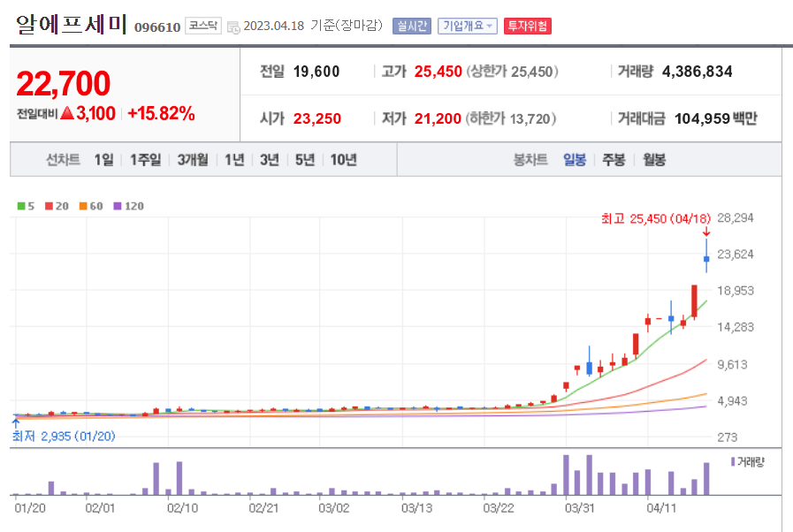
Task: Click the volume bar above the 03/31 label
Action: click(566, 475)
